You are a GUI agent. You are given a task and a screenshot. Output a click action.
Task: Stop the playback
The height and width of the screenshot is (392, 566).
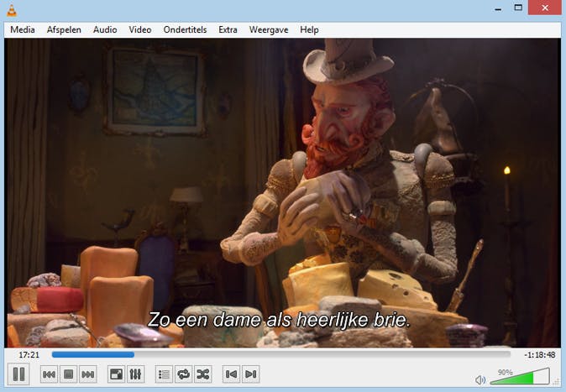click(x=69, y=374)
